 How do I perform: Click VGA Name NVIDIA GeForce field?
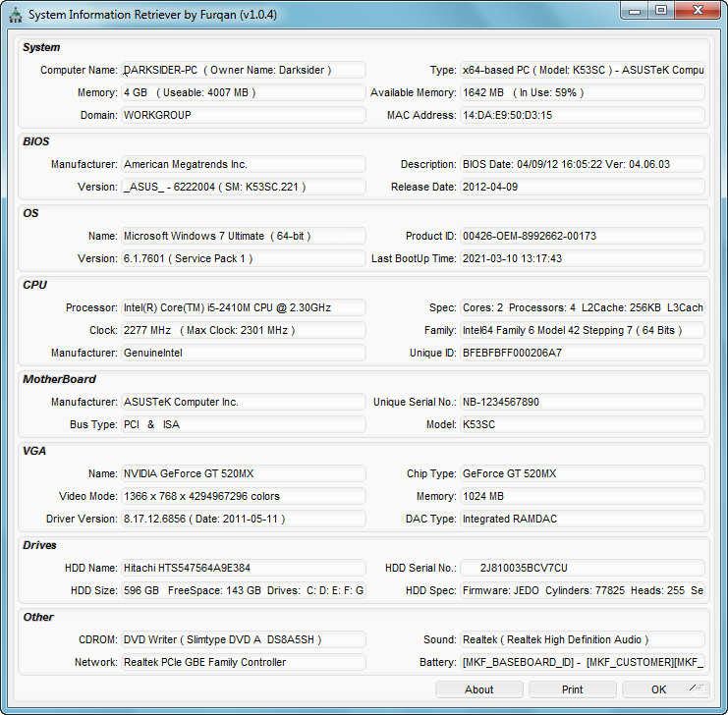(244, 473)
